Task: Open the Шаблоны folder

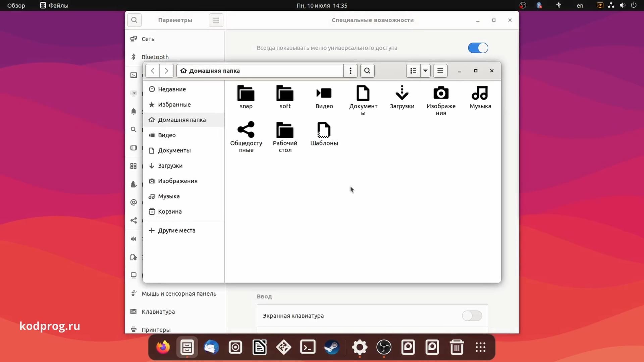Action: click(324, 133)
